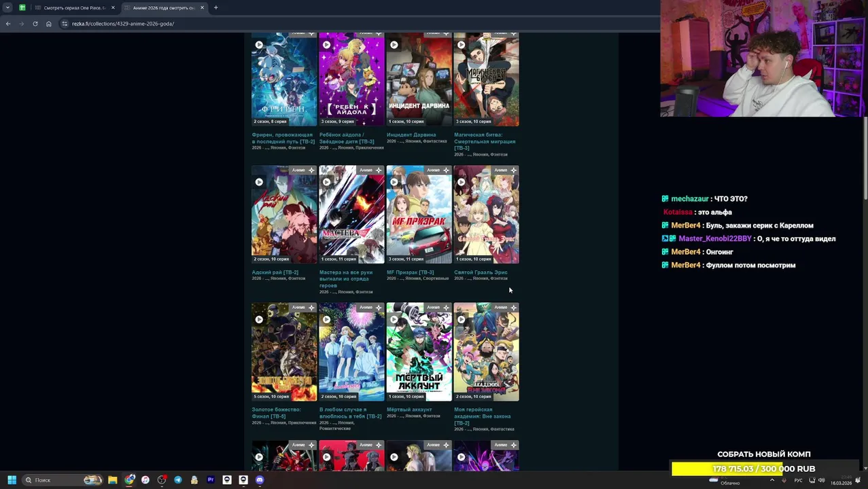Click the donation goal progress bar

tap(764, 469)
